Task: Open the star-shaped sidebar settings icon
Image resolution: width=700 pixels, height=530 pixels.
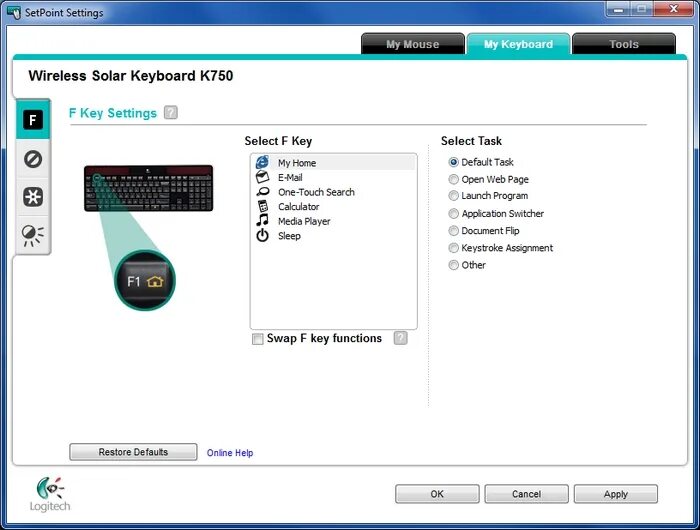Action: (x=33, y=197)
